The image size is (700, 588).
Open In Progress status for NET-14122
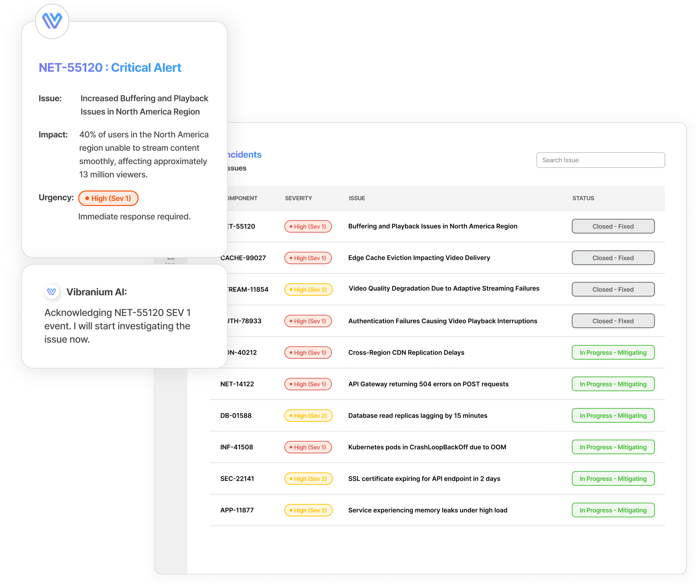pos(613,384)
